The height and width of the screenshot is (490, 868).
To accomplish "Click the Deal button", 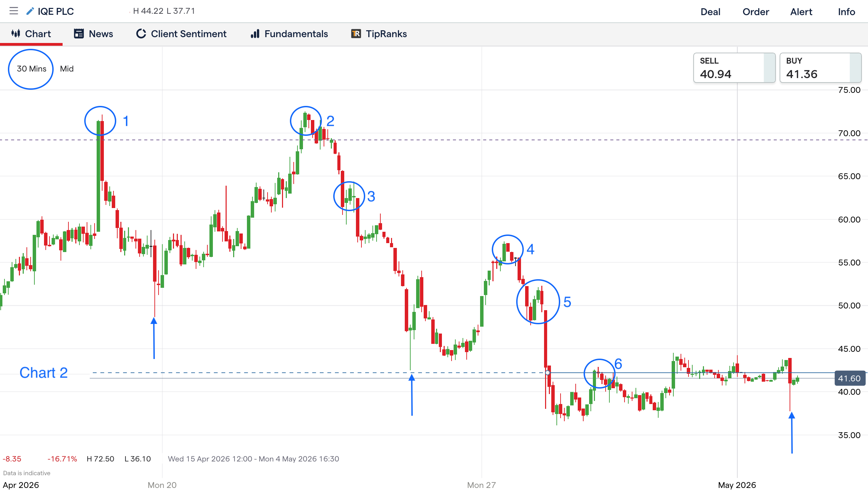I will pos(710,12).
